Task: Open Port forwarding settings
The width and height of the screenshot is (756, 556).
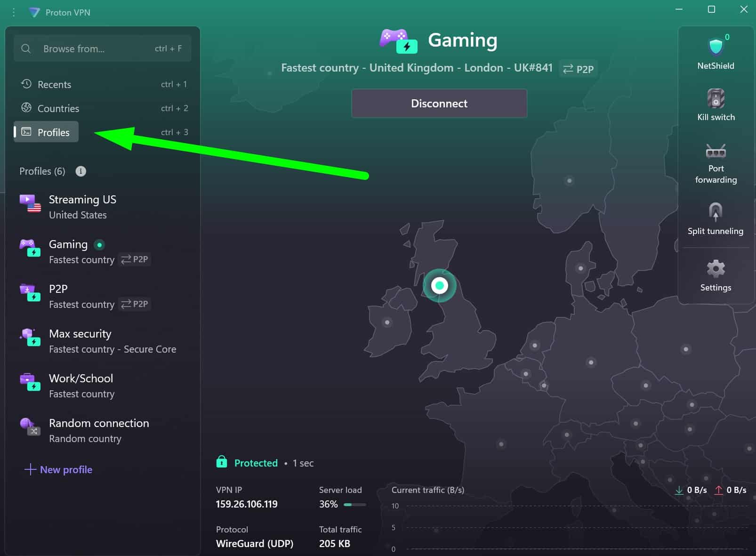Action: (716, 163)
